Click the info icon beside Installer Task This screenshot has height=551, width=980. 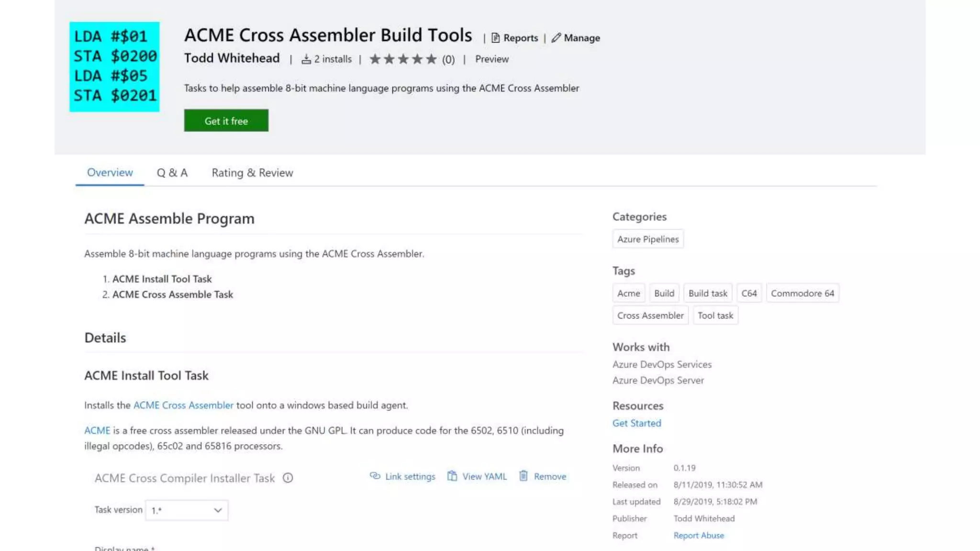pos(288,478)
